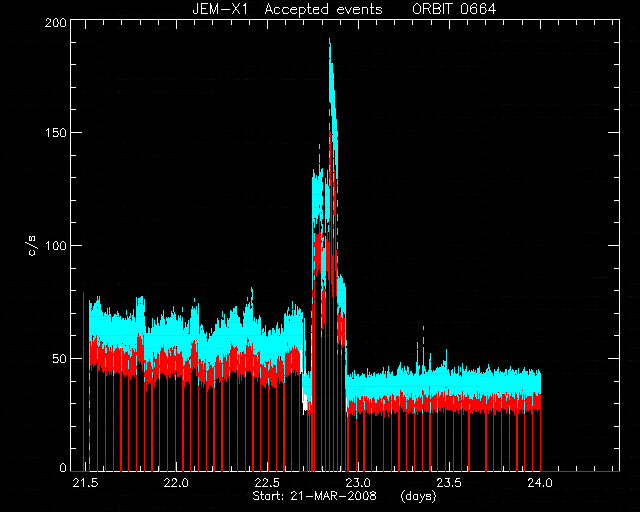Viewport: 640px width, 512px height.
Task: Click the 22.0 x-axis tick label
Action: (176, 483)
